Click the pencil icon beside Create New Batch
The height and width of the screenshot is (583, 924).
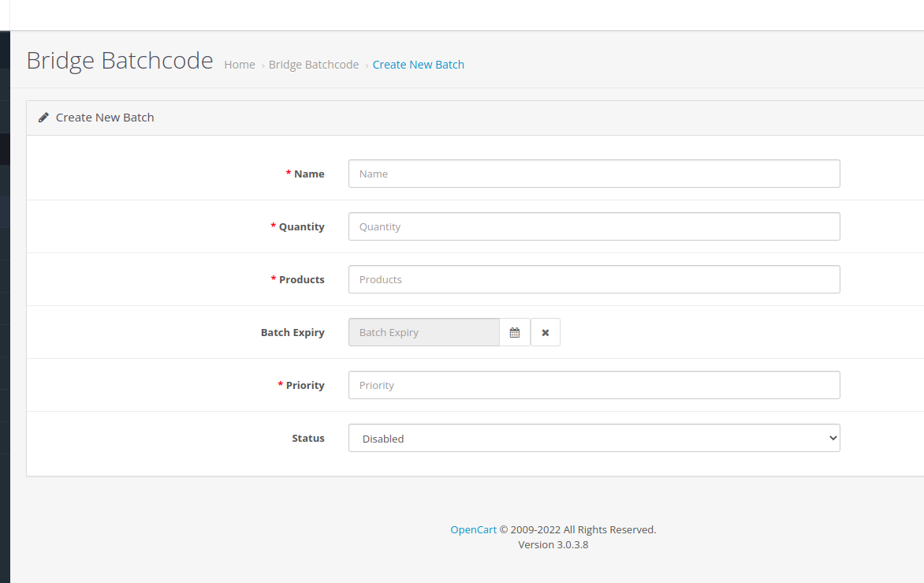44,118
